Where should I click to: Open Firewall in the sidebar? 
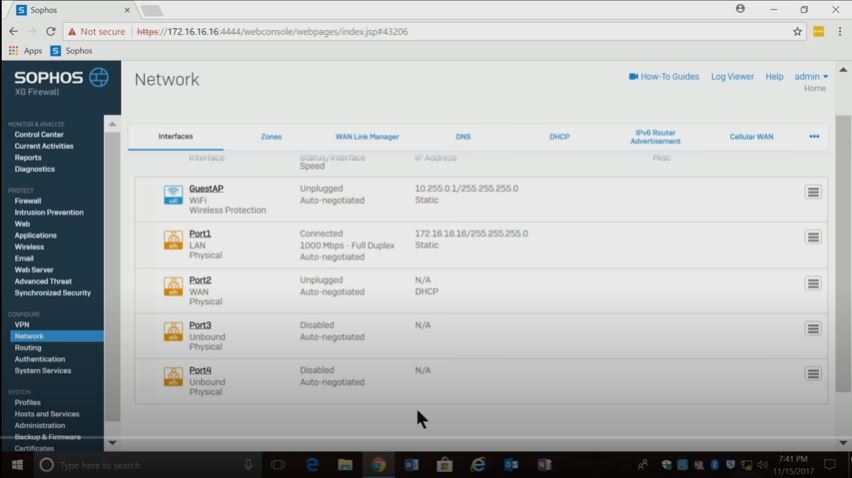click(28, 201)
